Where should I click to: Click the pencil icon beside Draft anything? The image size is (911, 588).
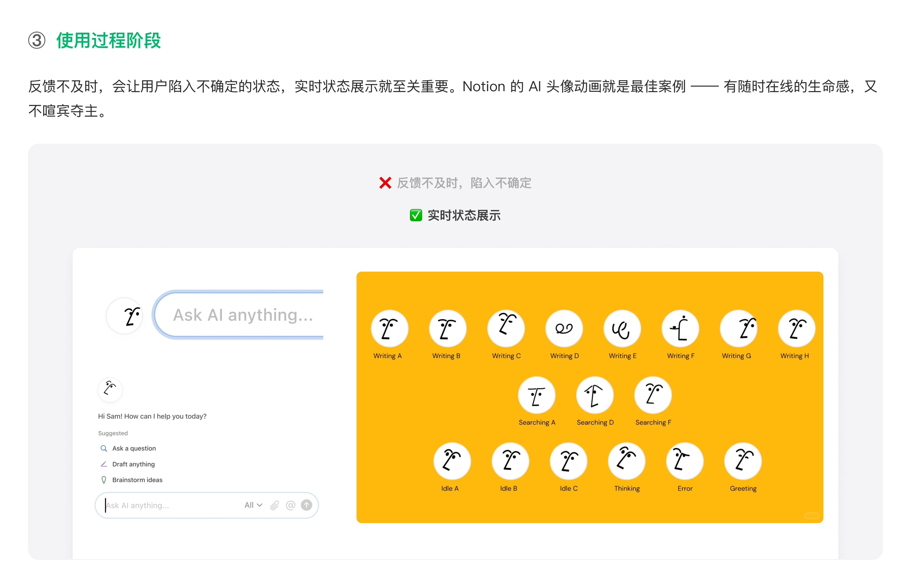[103, 464]
